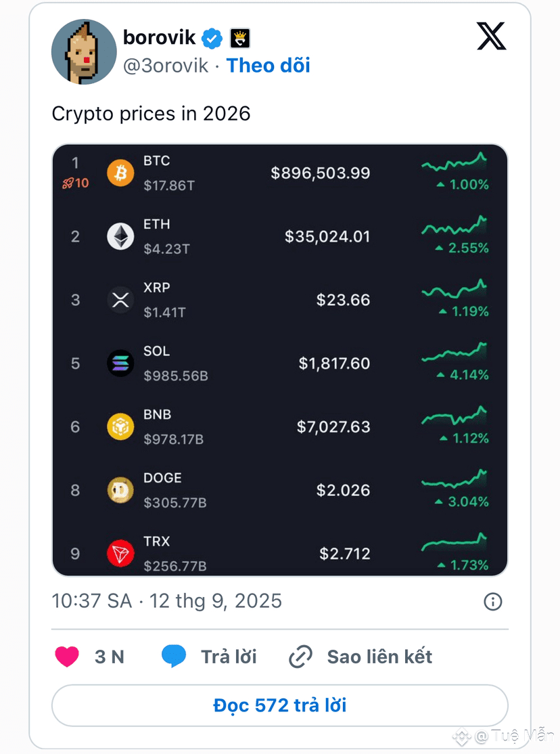Screen dimensions: 560x754
Task: Select the XRP coin icon
Action: point(120,300)
